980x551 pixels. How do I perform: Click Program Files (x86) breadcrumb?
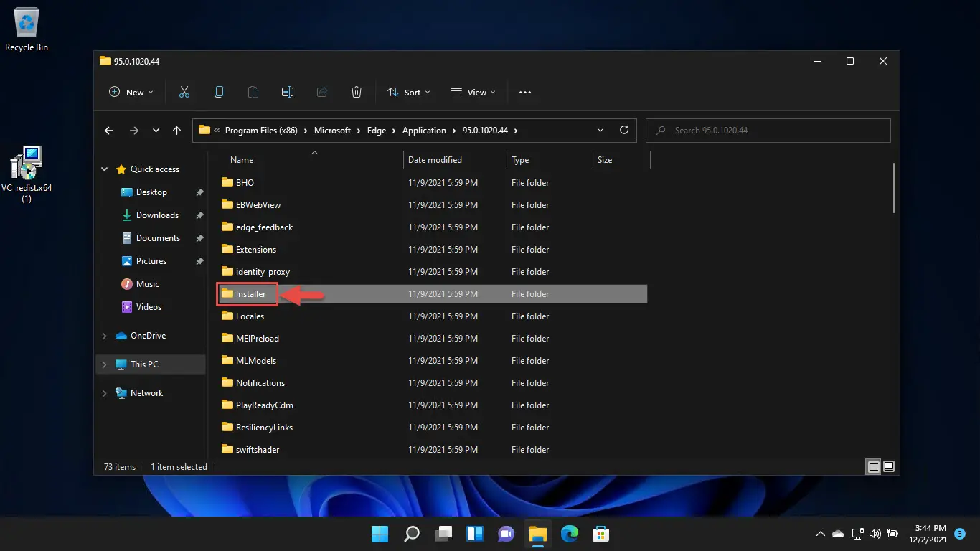(261, 131)
